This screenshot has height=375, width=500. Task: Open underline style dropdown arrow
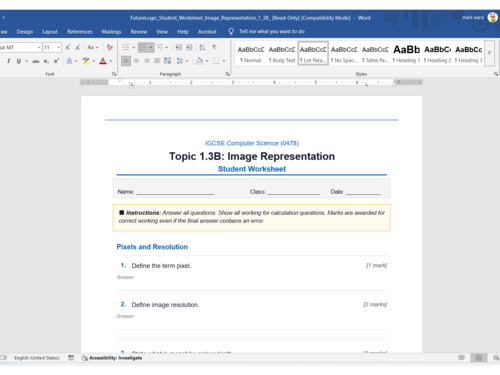(x=26, y=61)
